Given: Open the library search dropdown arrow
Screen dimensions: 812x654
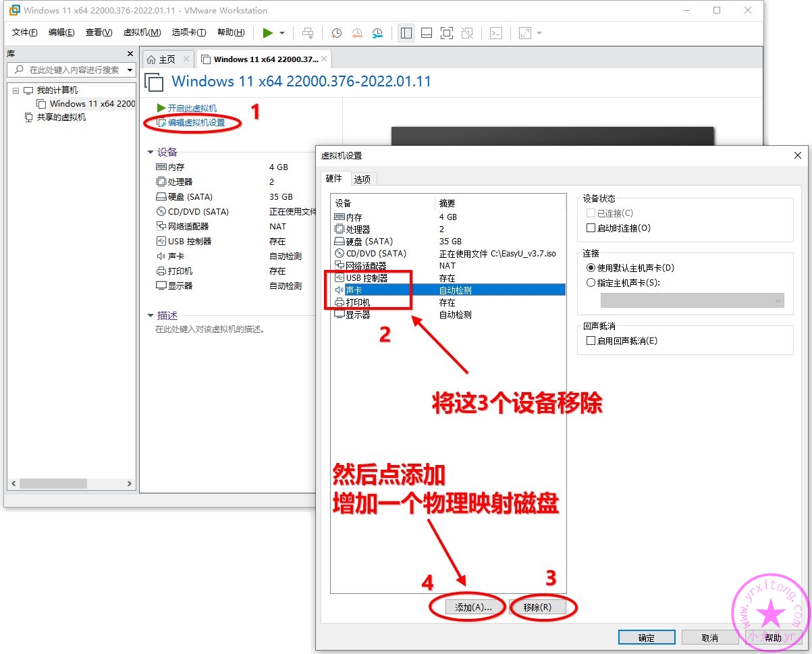Looking at the screenshot, I should tap(130, 70).
